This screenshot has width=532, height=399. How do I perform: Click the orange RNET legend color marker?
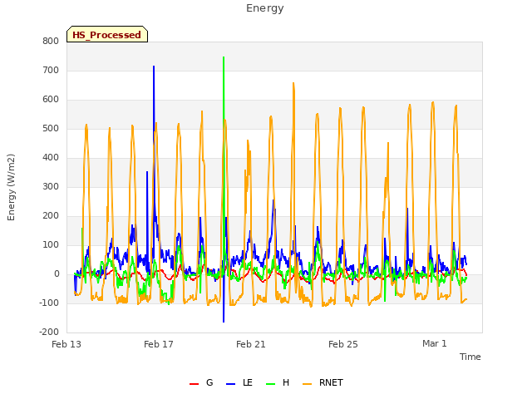(307, 384)
